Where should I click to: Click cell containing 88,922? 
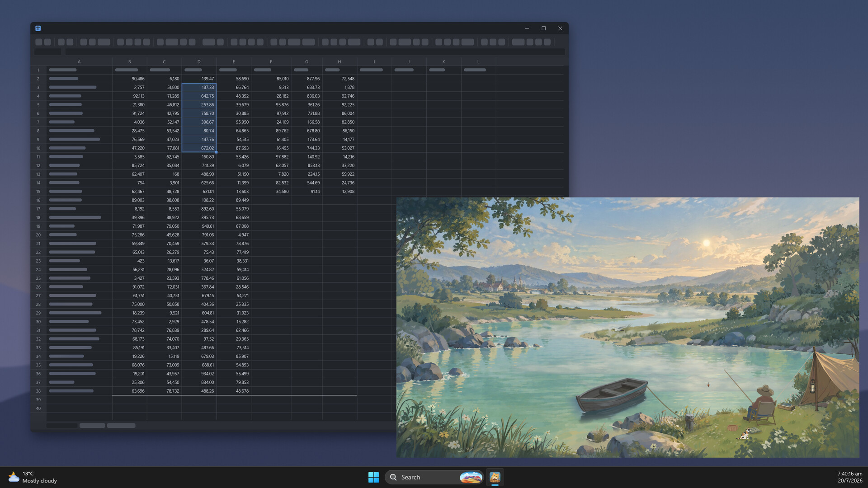click(164, 218)
